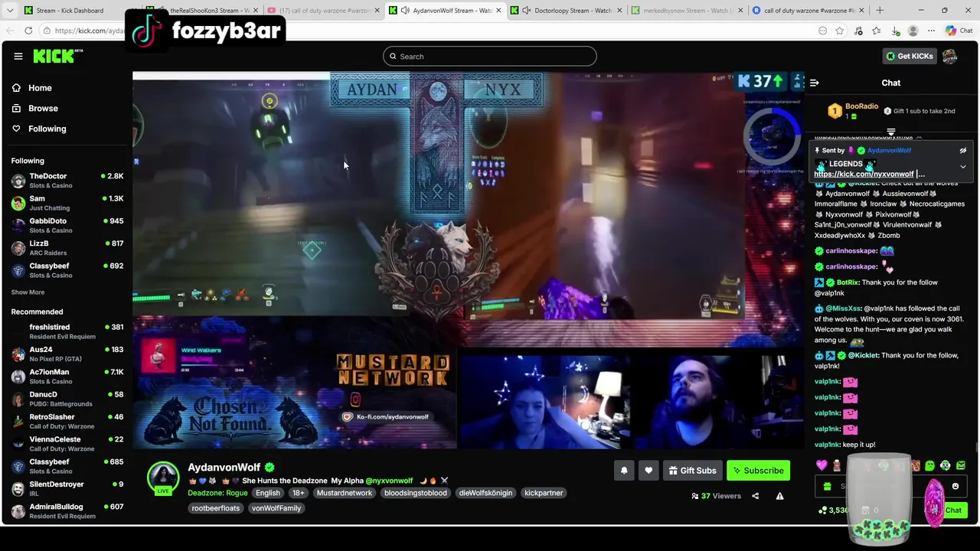Report stream with warning triangle icon
This screenshot has width=980, height=551.
[x=779, y=496]
